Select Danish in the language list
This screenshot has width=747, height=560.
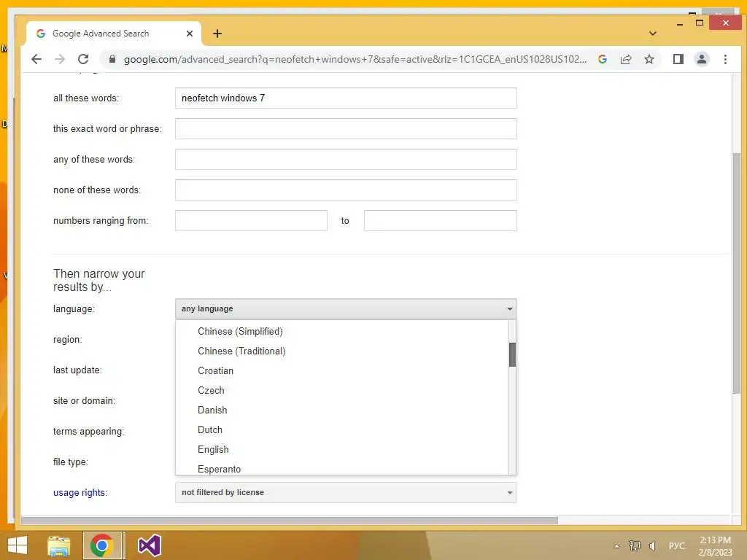pos(341,410)
